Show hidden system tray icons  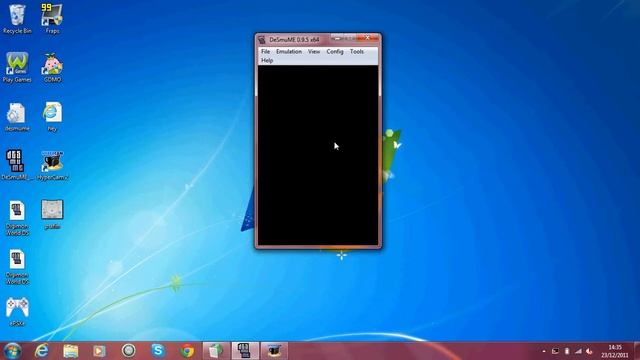(x=544, y=351)
